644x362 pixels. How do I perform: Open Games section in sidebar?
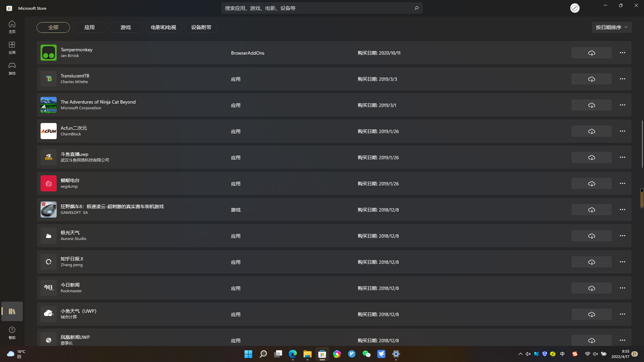(12, 68)
